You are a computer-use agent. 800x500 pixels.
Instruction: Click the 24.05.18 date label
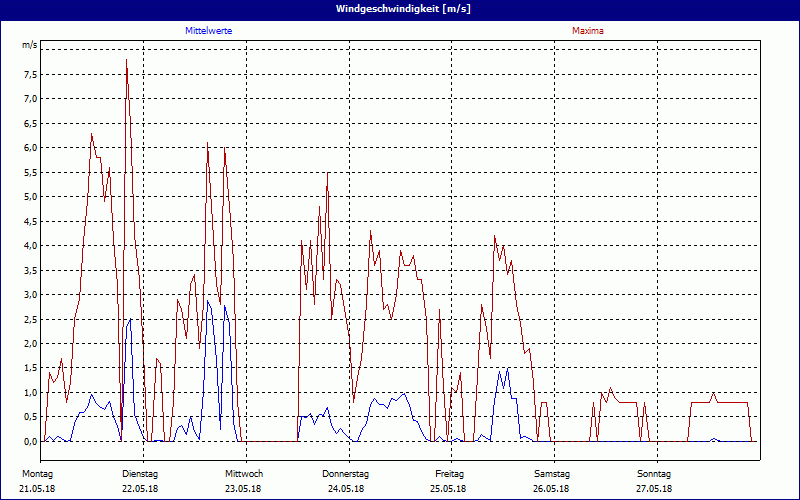coord(346,489)
